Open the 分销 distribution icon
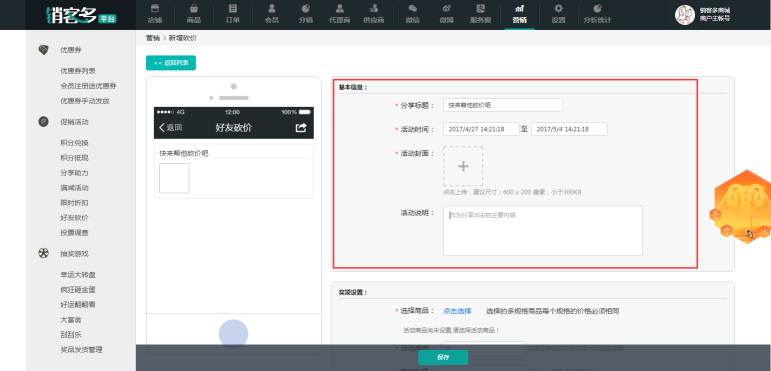This screenshot has width=771, height=371. click(305, 8)
